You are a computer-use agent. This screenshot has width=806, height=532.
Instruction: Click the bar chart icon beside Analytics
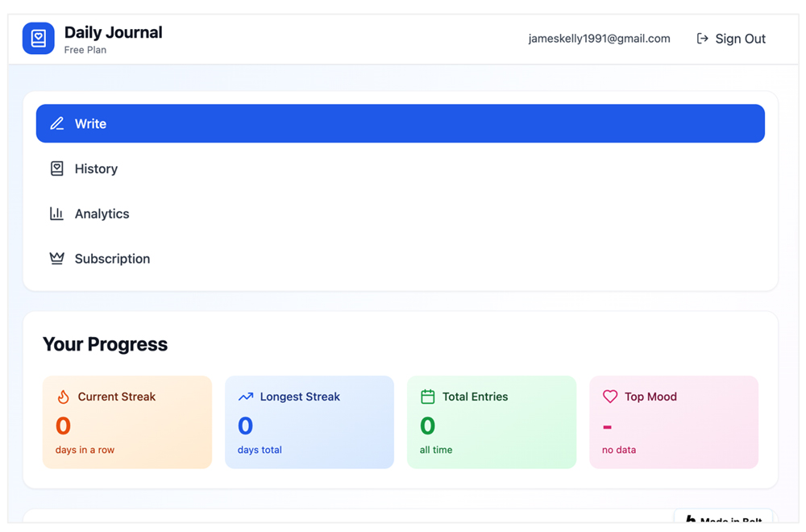56,214
